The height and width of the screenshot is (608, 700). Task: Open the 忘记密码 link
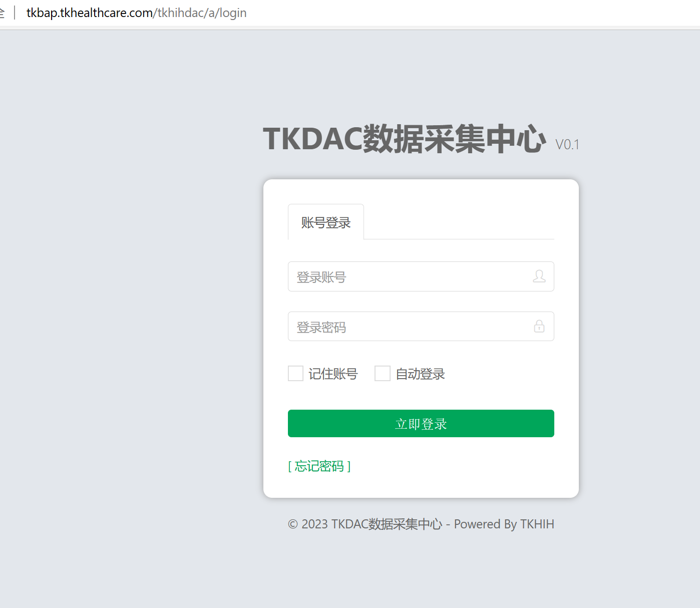point(319,466)
